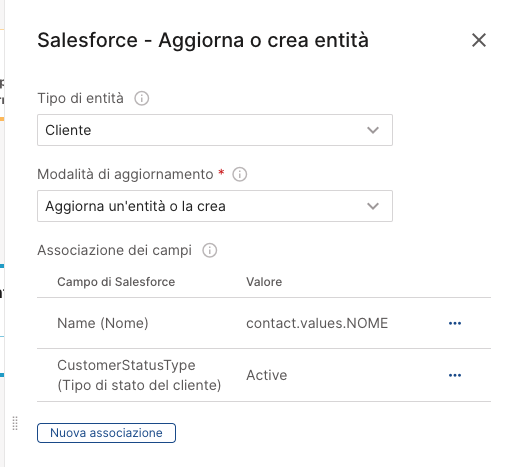The image size is (517, 467).
Task: Select the Active value cell
Action: point(267,375)
